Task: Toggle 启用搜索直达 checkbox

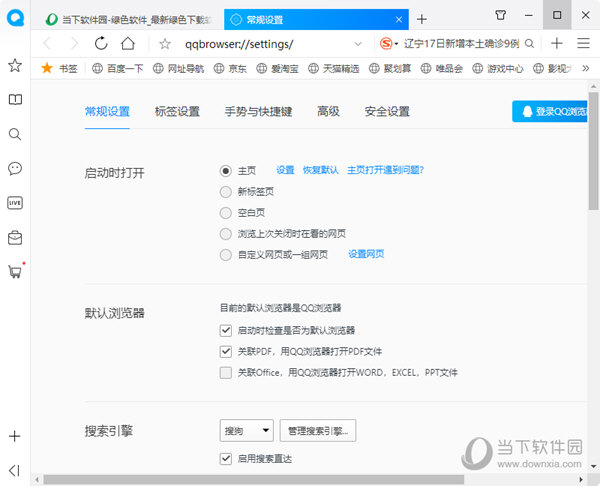Action: pyautogui.click(x=226, y=458)
